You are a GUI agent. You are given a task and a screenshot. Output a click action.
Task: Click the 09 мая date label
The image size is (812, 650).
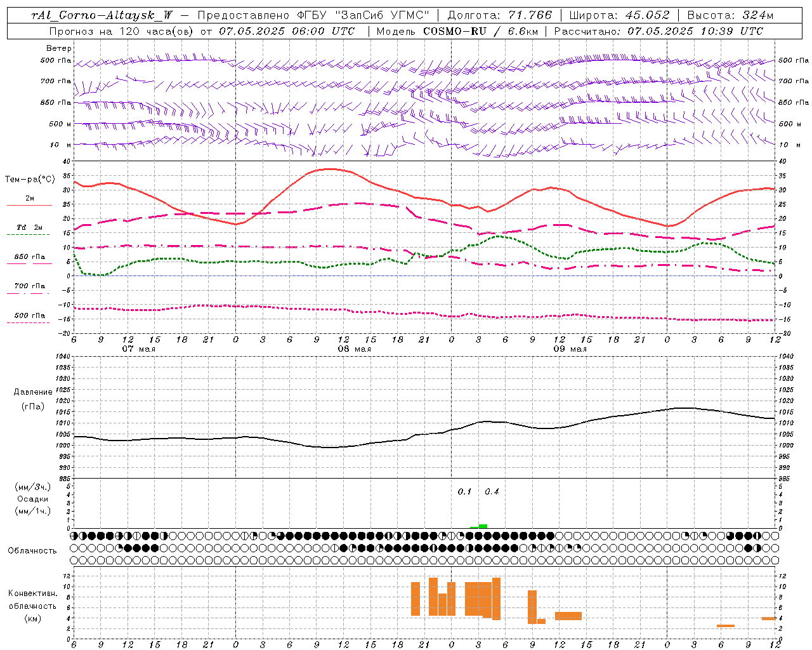[x=570, y=349]
